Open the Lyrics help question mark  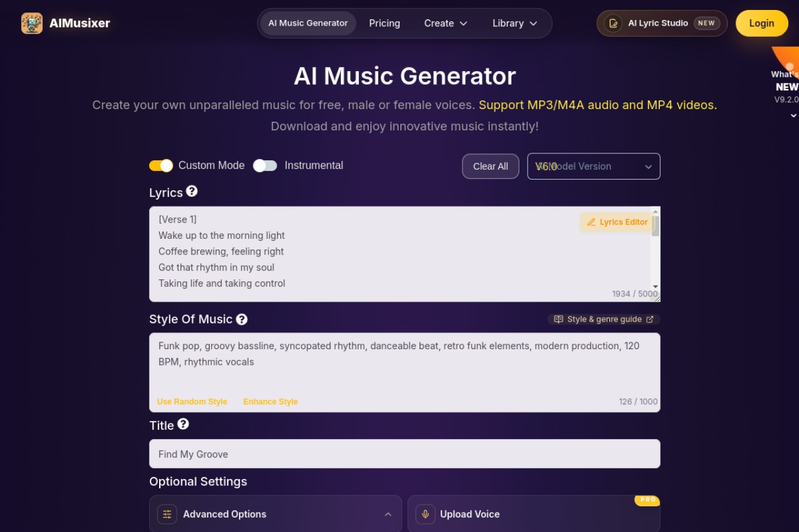click(192, 191)
